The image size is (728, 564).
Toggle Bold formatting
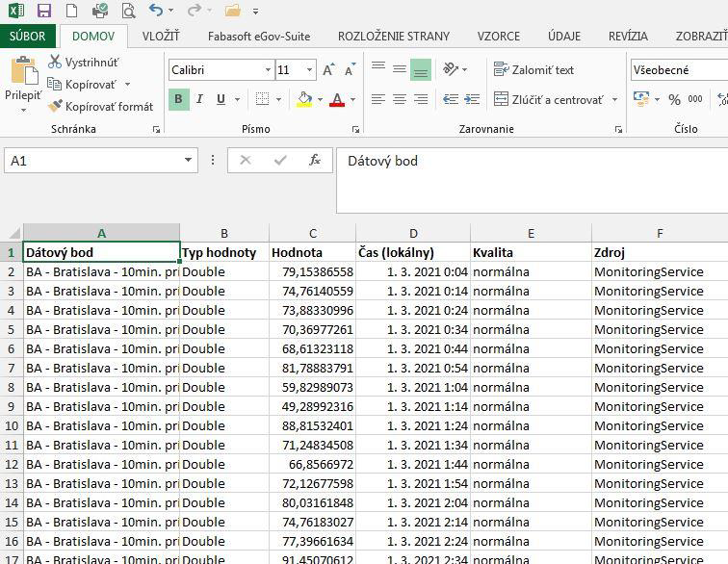point(179,99)
